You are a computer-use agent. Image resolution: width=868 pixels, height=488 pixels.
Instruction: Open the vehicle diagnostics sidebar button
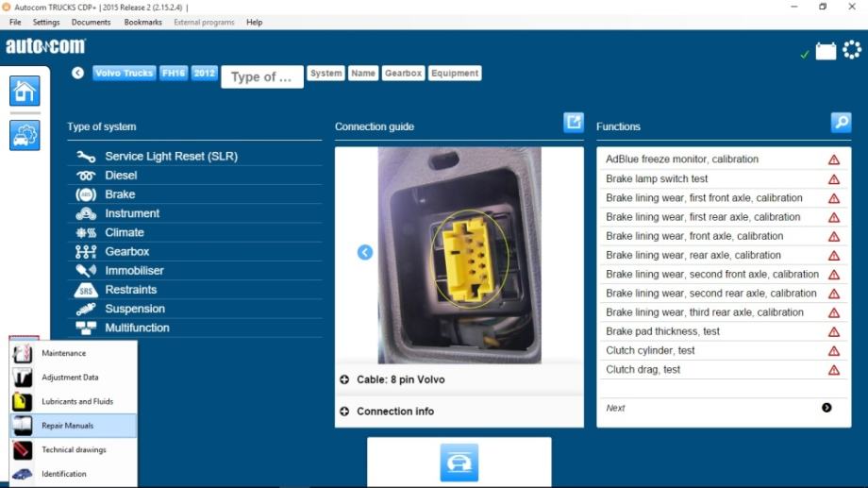[x=25, y=135]
